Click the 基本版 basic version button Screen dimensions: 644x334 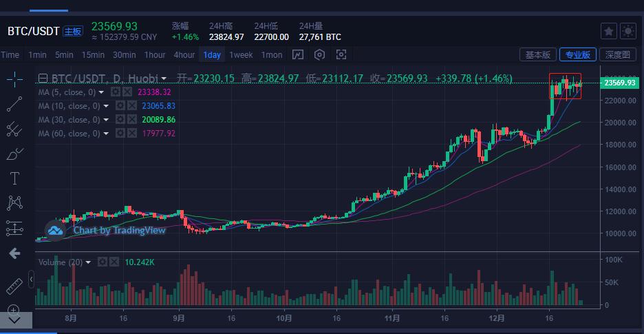click(537, 55)
